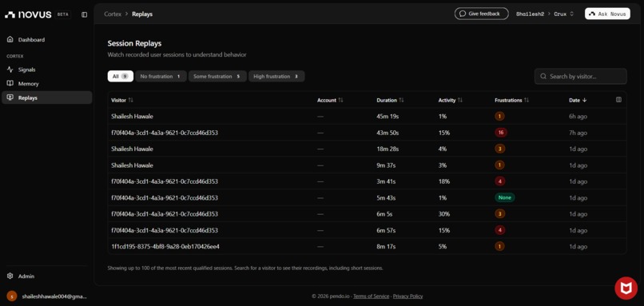This screenshot has height=306, width=644.
Task: Select the All filter tab
Action: pyautogui.click(x=121, y=77)
